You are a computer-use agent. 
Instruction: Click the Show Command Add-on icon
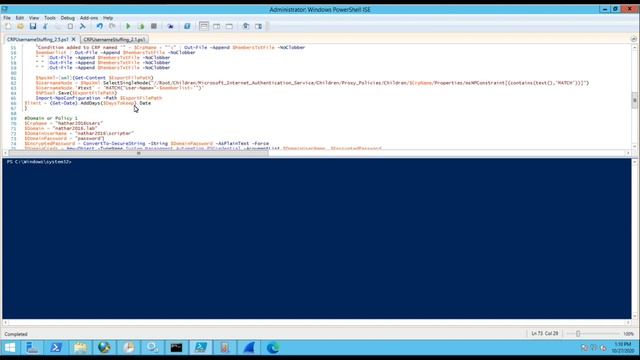[x=258, y=26]
